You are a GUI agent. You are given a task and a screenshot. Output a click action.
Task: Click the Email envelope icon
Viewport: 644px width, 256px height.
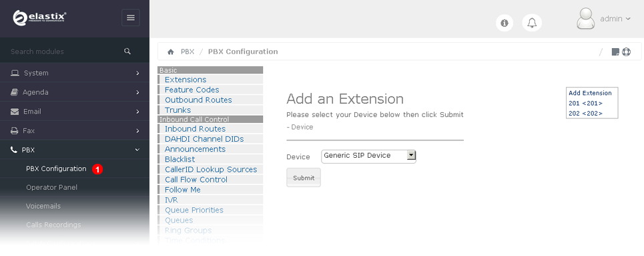(x=15, y=112)
